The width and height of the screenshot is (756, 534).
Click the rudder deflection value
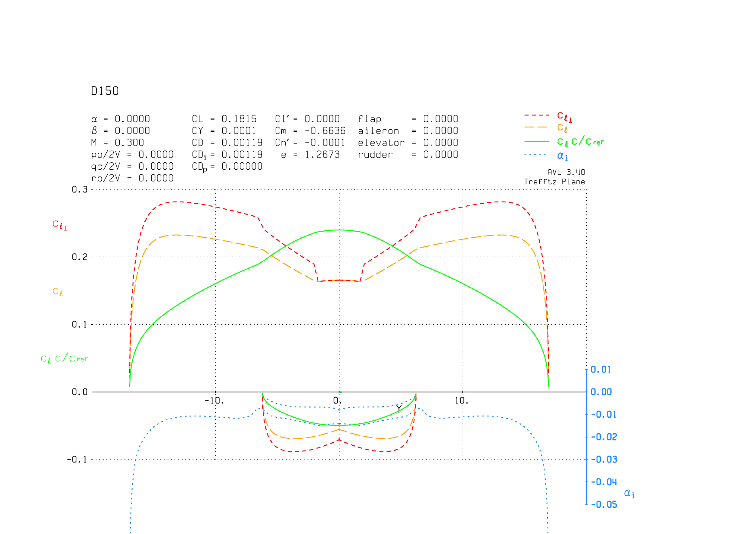440,155
